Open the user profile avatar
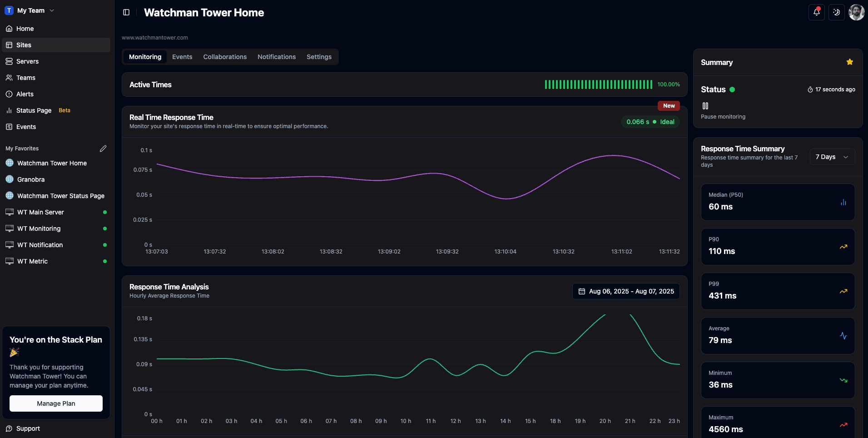868x438 pixels. pyautogui.click(x=856, y=12)
